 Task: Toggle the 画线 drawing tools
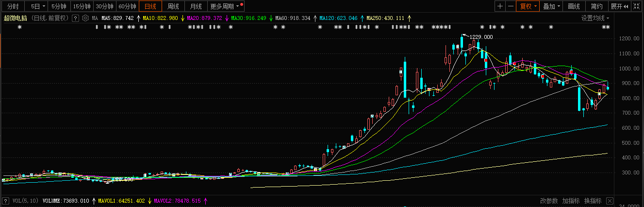[x=574, y=6]
